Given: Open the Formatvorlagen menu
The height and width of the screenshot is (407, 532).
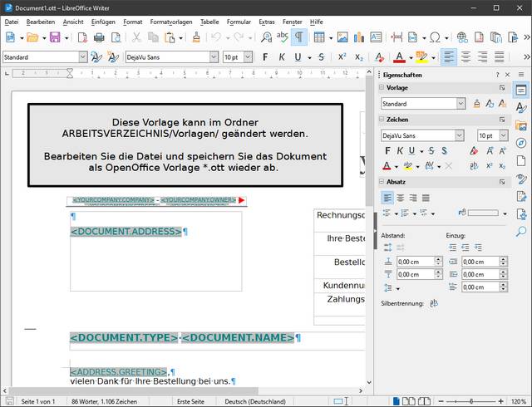Looking at the screenshot, I should tap(172, 22).
